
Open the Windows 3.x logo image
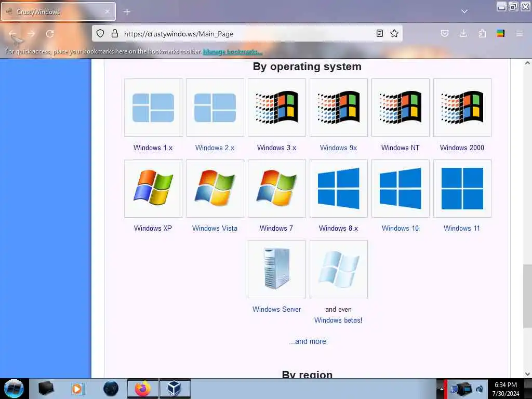tap(276, 108)
